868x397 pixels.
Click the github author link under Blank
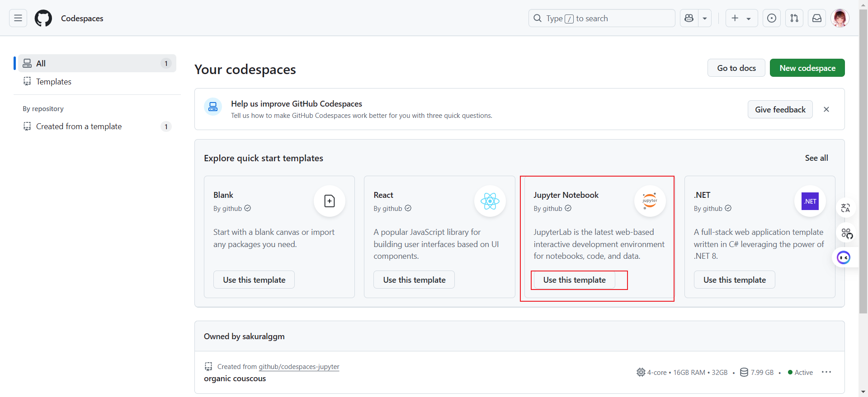point(232,208)
